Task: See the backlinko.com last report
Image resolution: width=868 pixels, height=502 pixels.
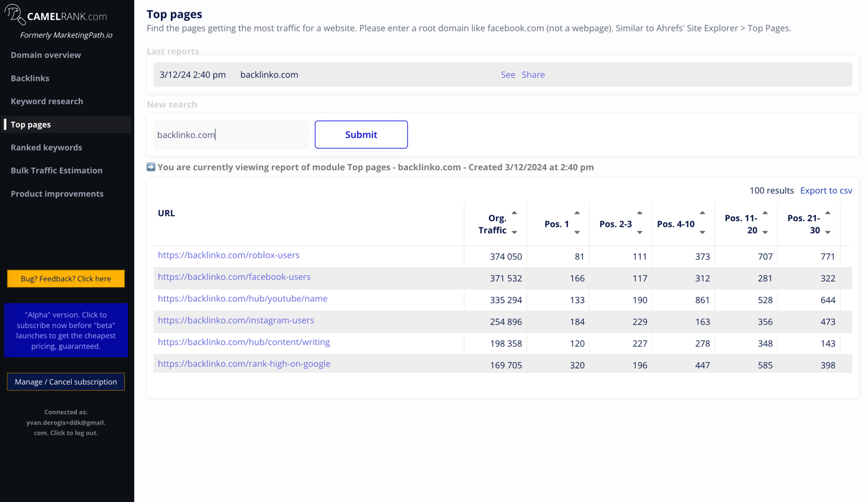Action: [x=508, y=75]
